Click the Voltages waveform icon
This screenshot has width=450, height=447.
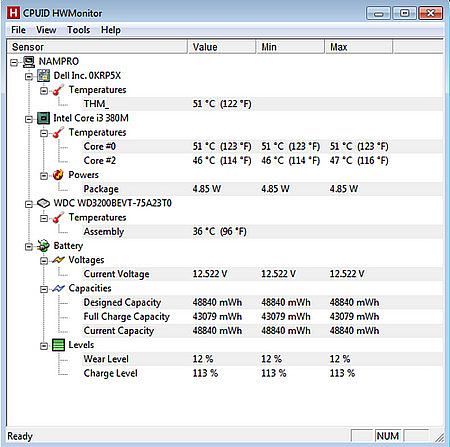pos(58,260)
